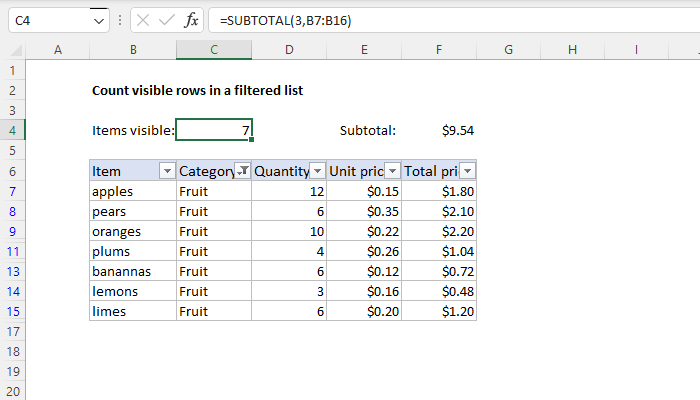The image size is (700, 400).
Task: Select column G header
Action: 508,49
